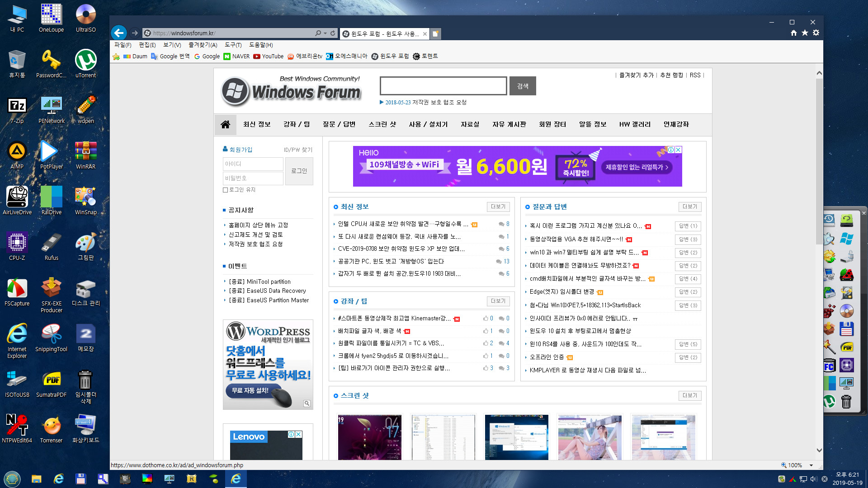Image resolution: width=868 pixels, height=488 pixels.
Task: Open the 편집(E) menu
Action: [x=147, y=45]
